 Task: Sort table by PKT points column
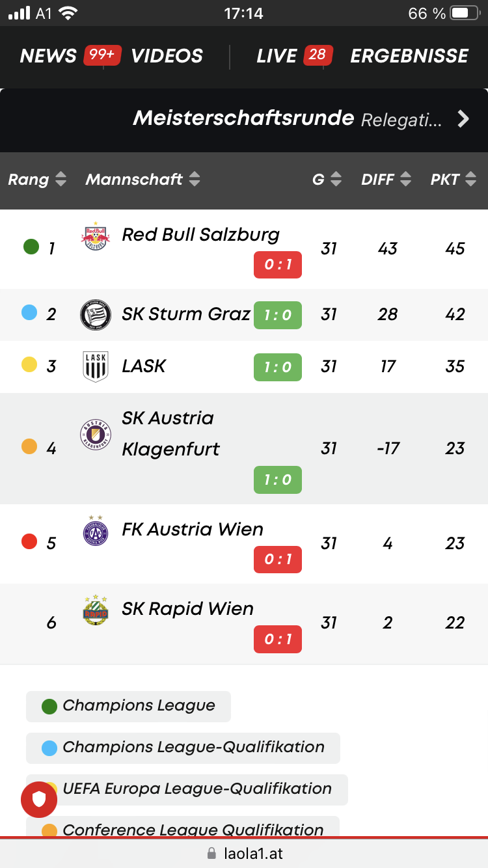[454, 180]
